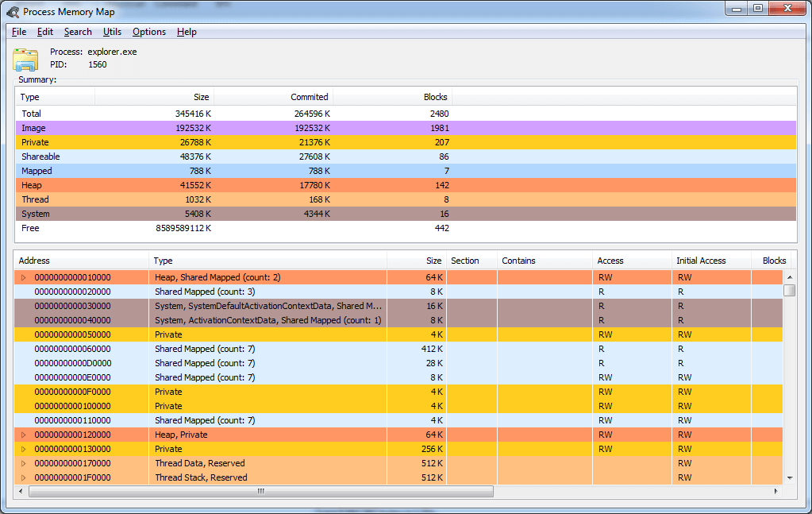Image resolution: width=812 pixels, height=514 pixels.
Task: Open the File menu
Action: point(18,32)
